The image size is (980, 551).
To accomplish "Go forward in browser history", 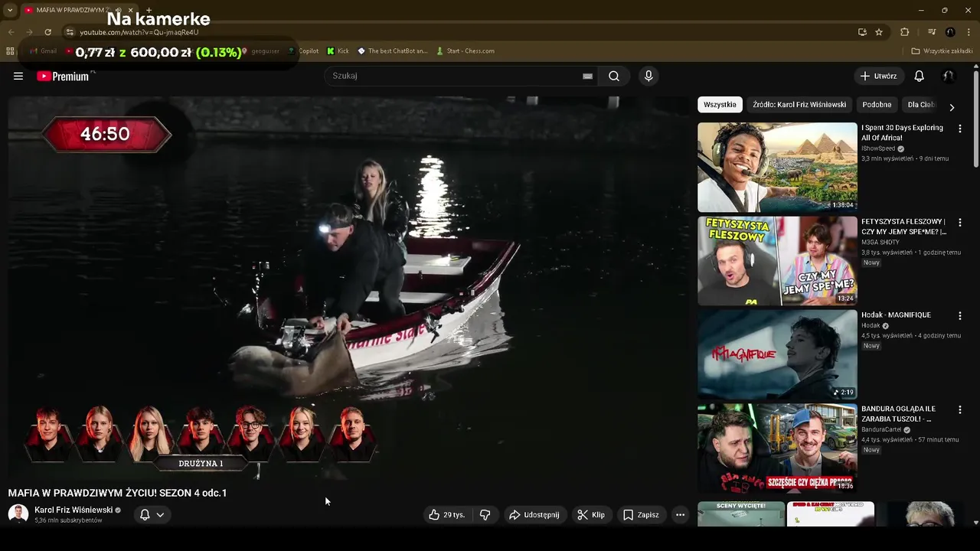I will pos(29,32).
